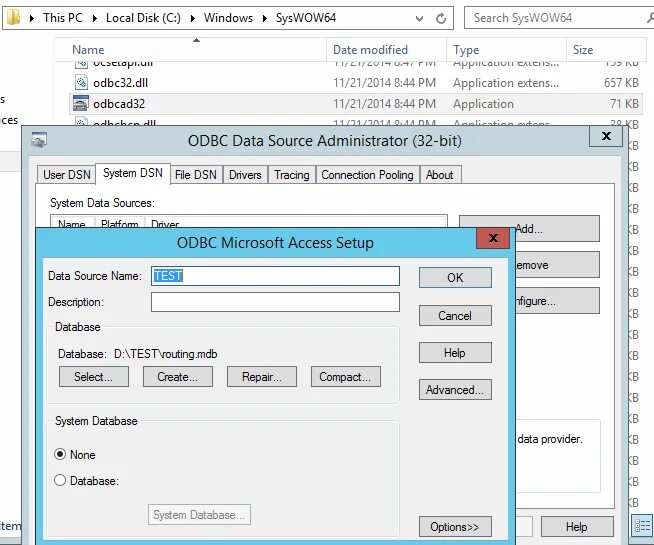
Task: Expand the Windows breadcrumb arrow
Action: 264,18
